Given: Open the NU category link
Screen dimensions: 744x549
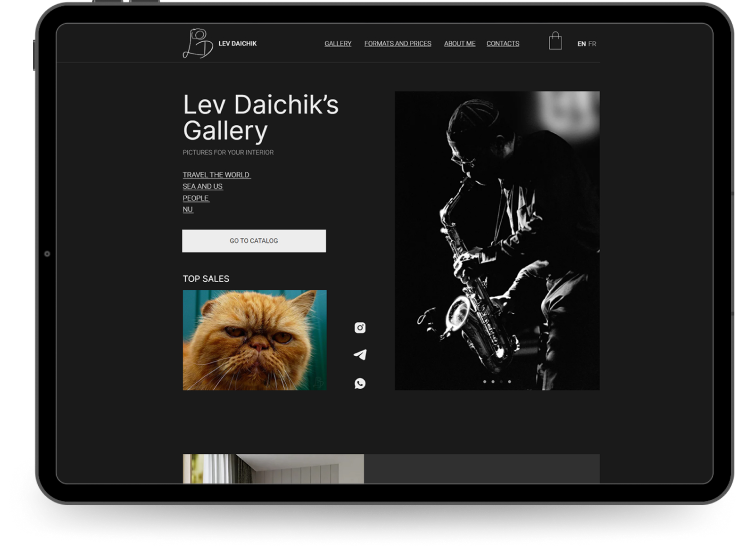Looking at the screenshot, I should point(187,210).
